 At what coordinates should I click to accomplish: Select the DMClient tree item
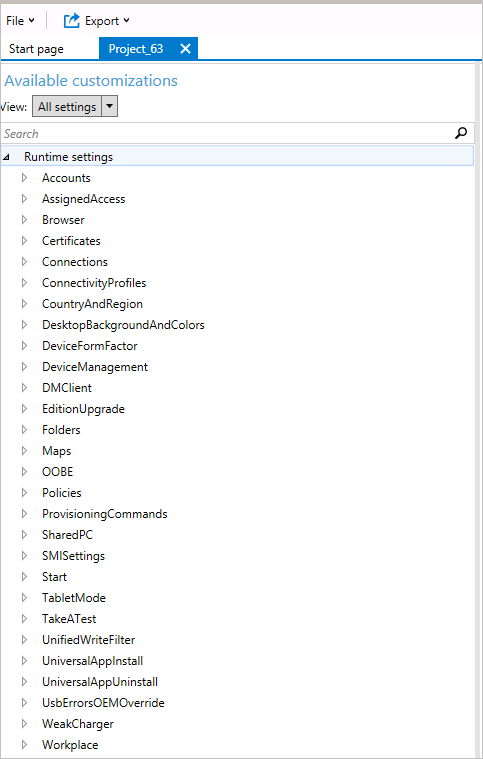point(67,388)
